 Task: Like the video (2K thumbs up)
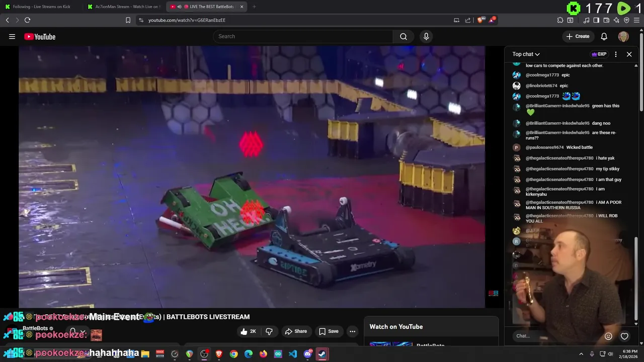[x=249, y=331]
